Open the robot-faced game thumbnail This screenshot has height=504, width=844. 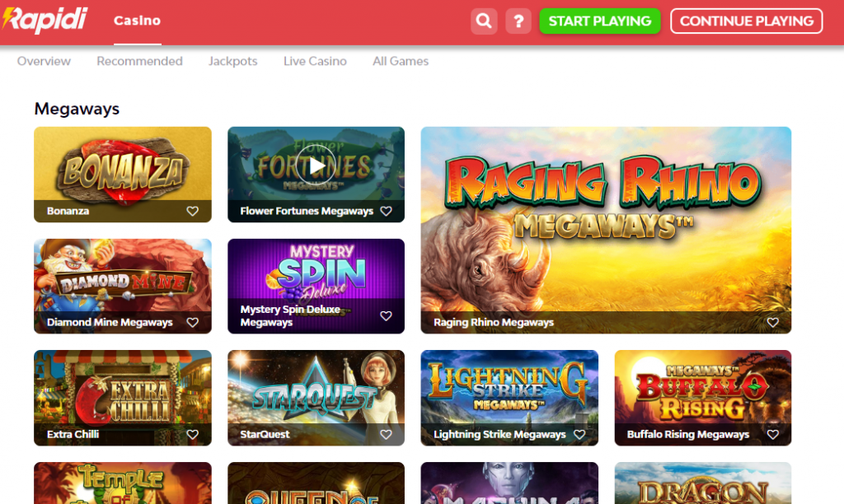click(x=509, y=483)
